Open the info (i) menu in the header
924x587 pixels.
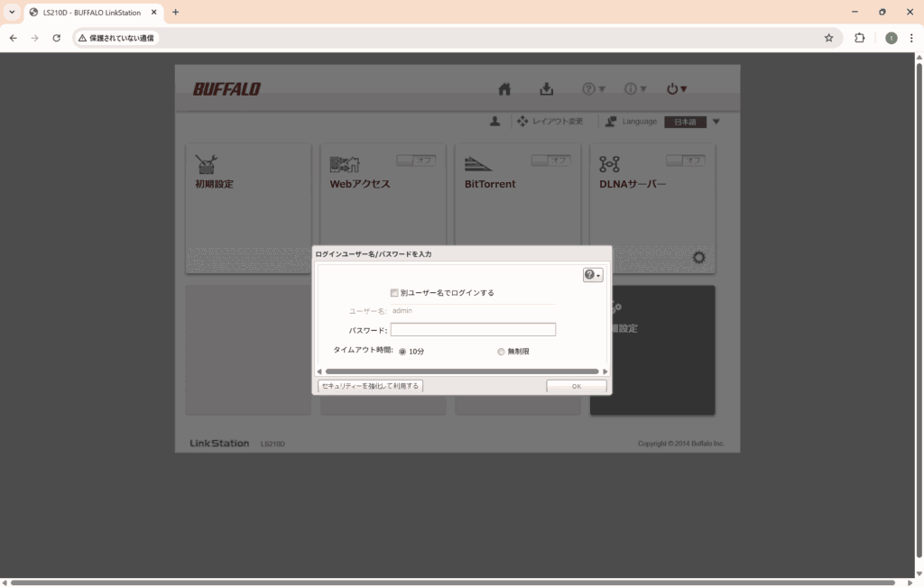click(635, 89)
